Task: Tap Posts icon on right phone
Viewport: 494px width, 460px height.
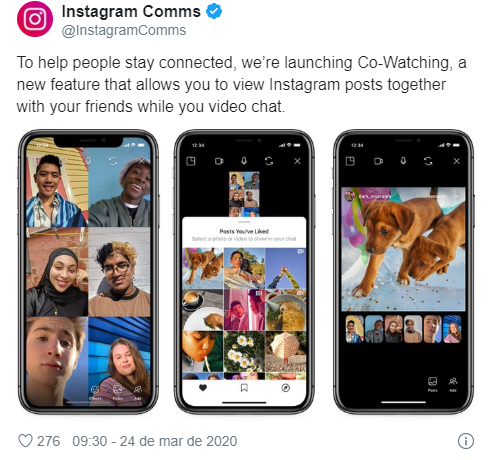Action: (x=432, y=384)
